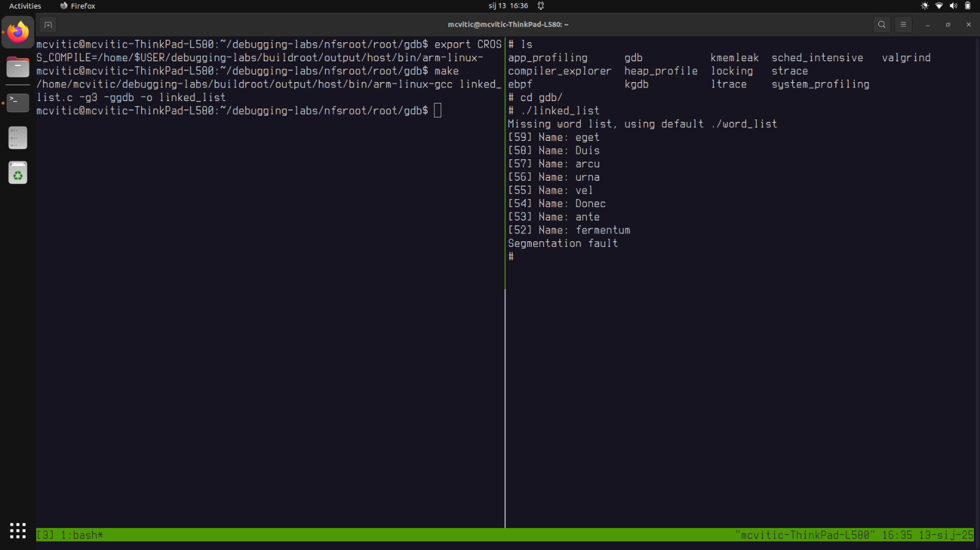The width and height of the screenshot is (980, 550).
Task: Click 'heap_profile' directory name
Action: click(661, 71)
